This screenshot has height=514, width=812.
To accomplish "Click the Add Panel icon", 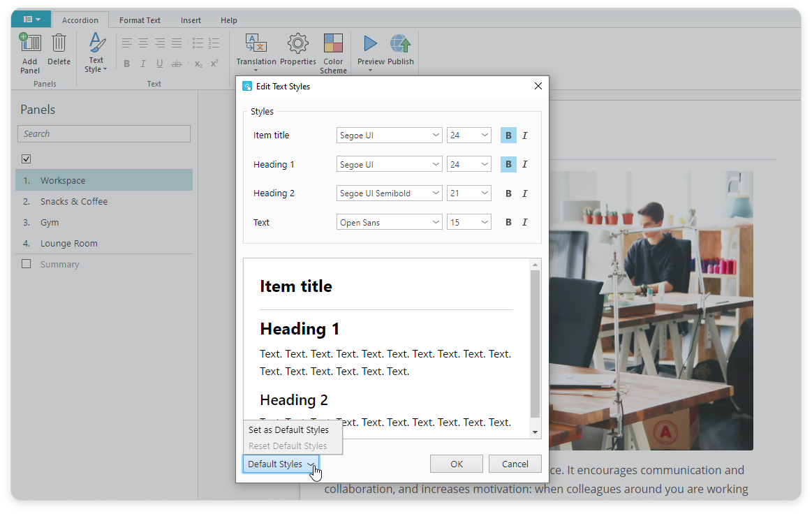I will 30,43.
